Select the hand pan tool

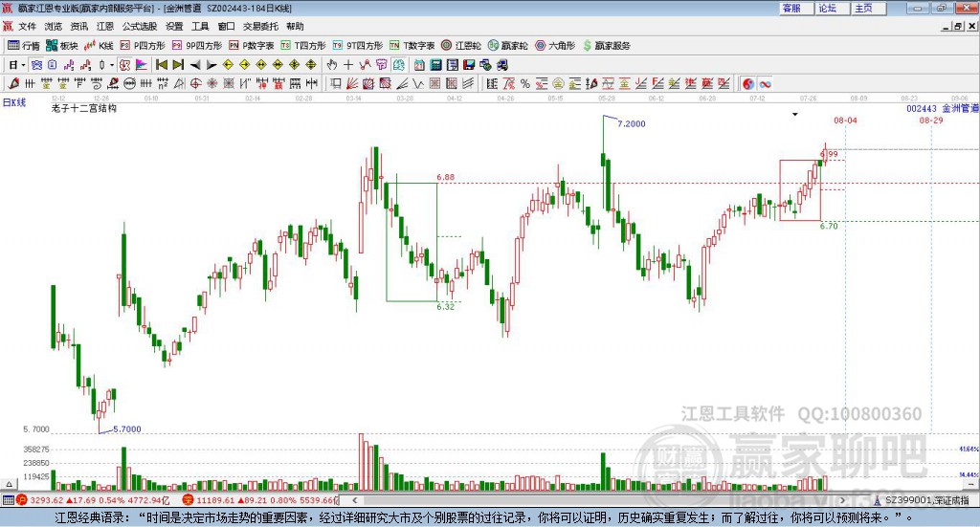[x=332, y=65]
